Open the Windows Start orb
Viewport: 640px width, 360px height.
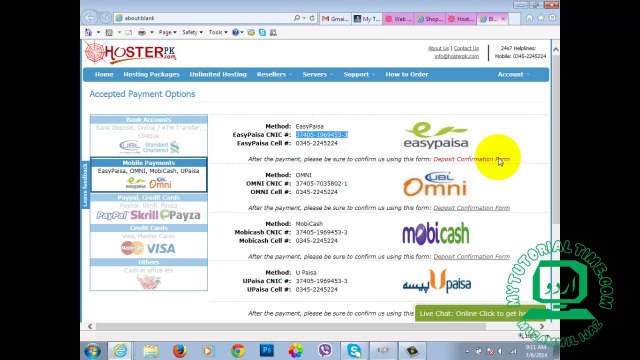pos(93,351)
